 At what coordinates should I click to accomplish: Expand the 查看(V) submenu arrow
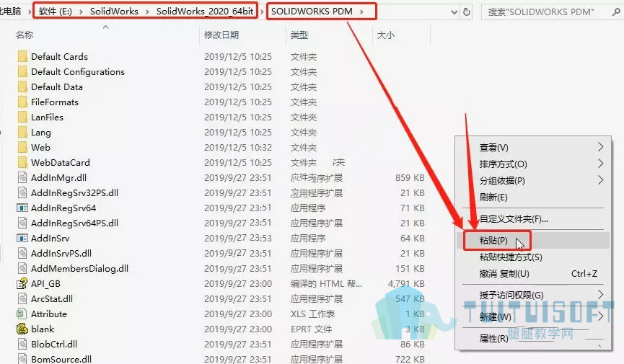[x=600, y=147]
